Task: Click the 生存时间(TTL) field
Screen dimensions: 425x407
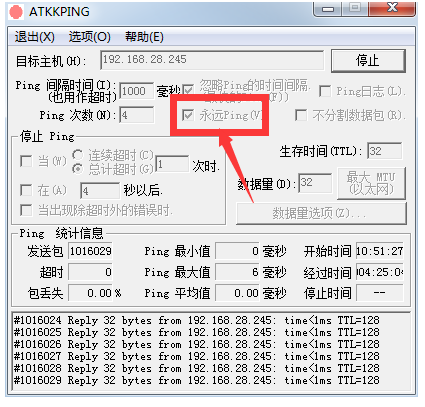Action: (384, 151)
